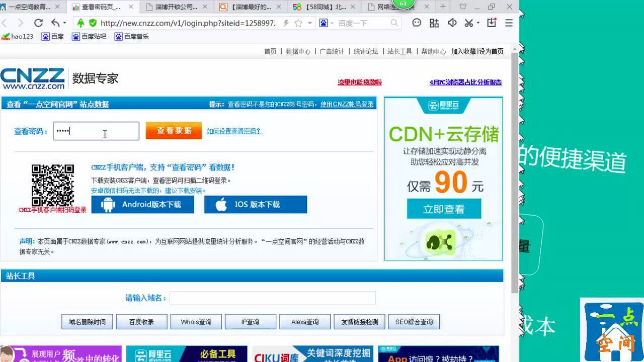Click the lightning speed-mode icon in address bar
This screenshot has width=644, height=362.
click(286, 23)
